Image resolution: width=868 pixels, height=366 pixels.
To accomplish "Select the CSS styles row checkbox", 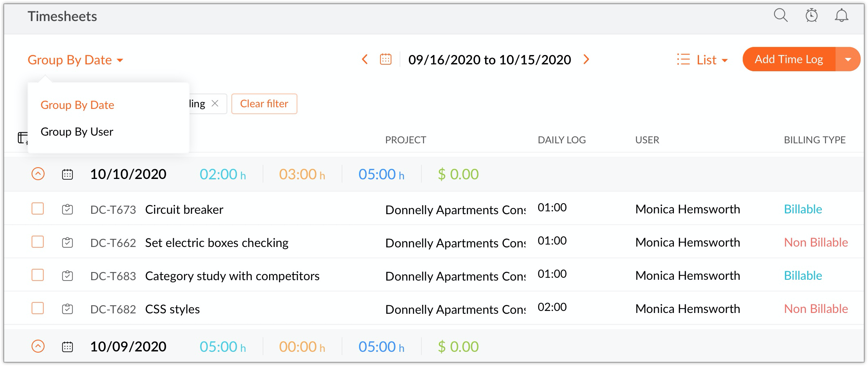I will click(x=38, y=309).
